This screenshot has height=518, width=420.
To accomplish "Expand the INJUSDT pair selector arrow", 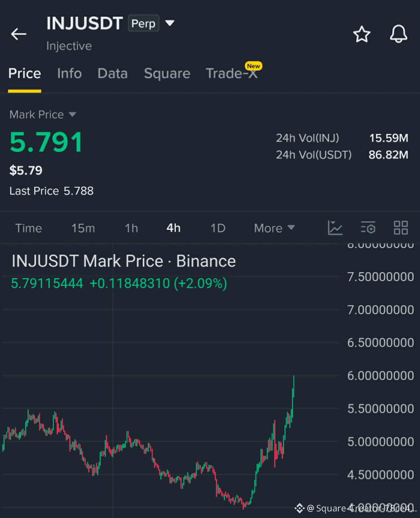I will pos(170,23).
